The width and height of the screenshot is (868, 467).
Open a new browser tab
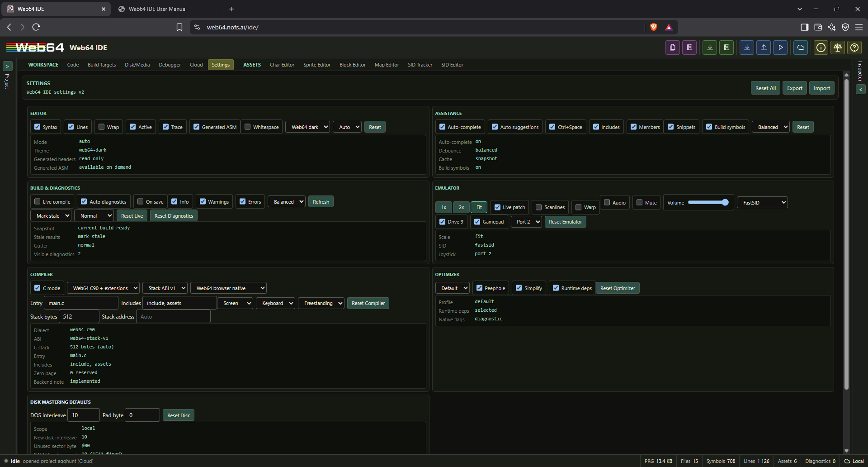click(x=231, y=9)
